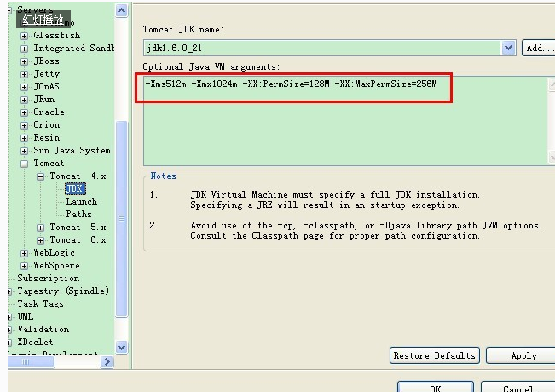Screen dimensions: 555x392
Task: Select Integrated Sandbox tree item
Action: point(73,48)
